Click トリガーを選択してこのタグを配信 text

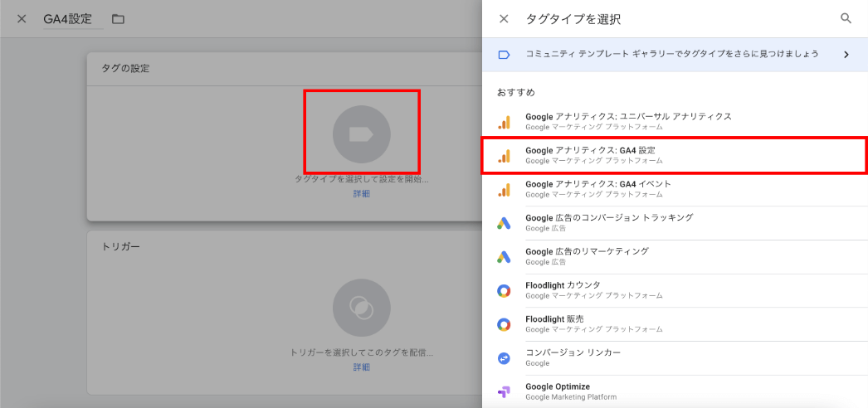pos(362,352)
